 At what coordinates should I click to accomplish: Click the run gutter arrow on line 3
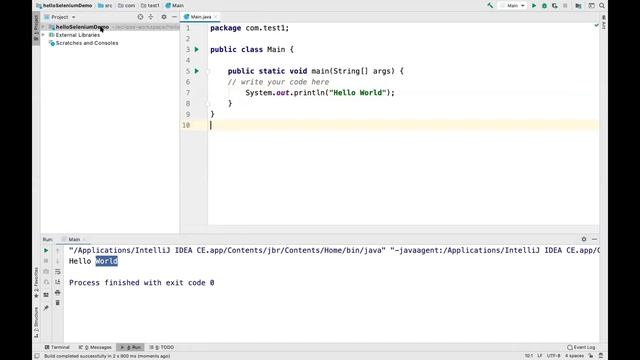tap(197, 49)
